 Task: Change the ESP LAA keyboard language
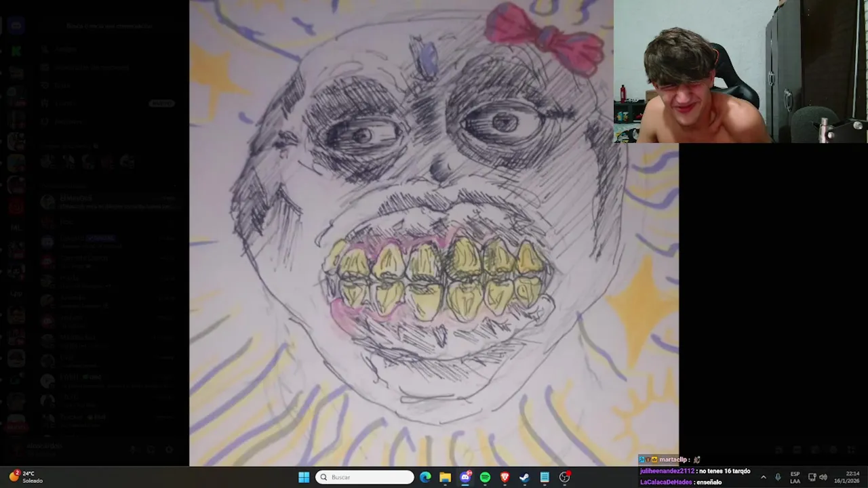point(795,477)
